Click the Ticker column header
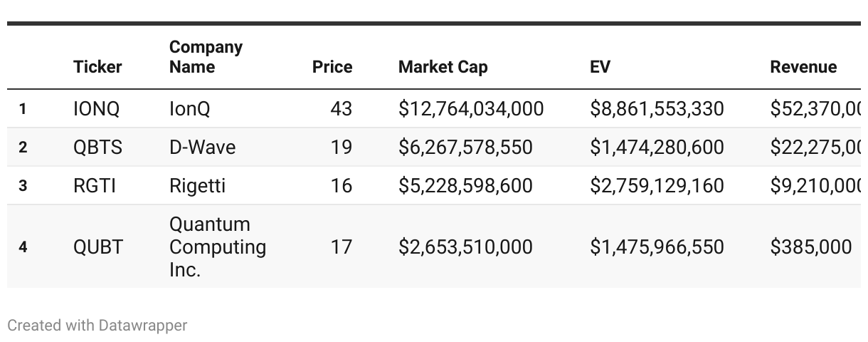 97,67
